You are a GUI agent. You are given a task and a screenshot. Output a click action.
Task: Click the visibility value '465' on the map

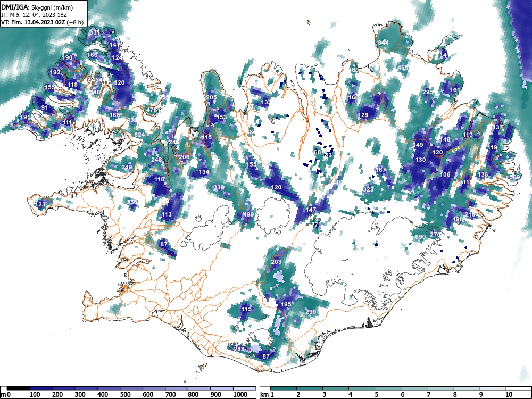[403, 68]
